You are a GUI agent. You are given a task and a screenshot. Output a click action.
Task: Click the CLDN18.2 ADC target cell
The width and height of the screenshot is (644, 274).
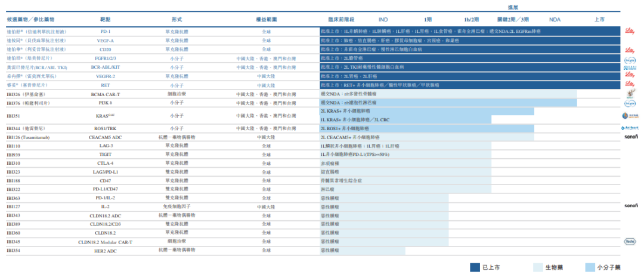(105, 215)
